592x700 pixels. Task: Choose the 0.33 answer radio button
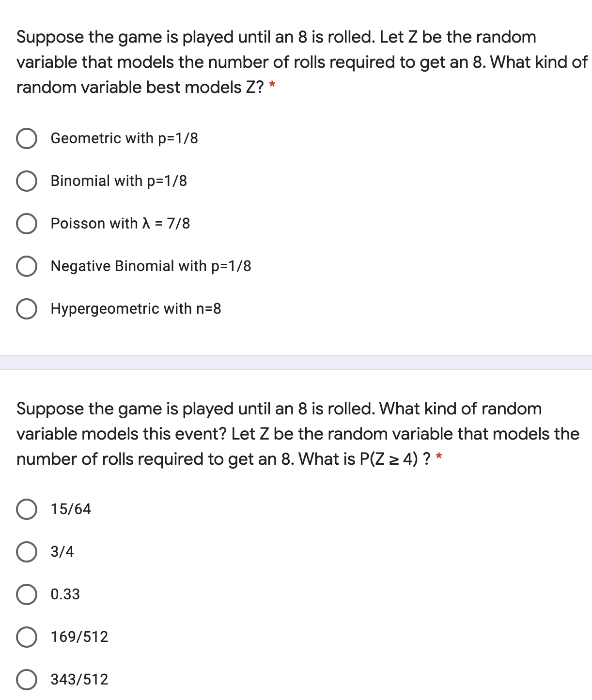pyautogui.click(x=27, y=594)
